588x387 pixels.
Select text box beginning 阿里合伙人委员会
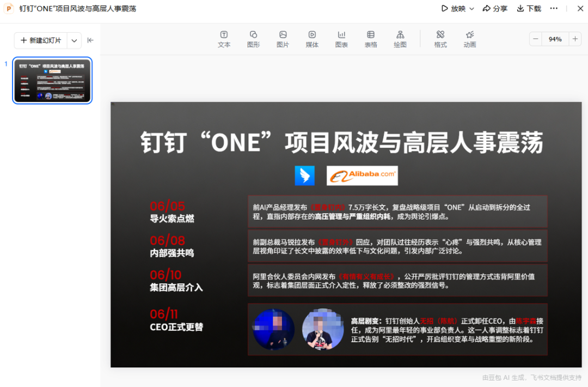pos(397,281)
